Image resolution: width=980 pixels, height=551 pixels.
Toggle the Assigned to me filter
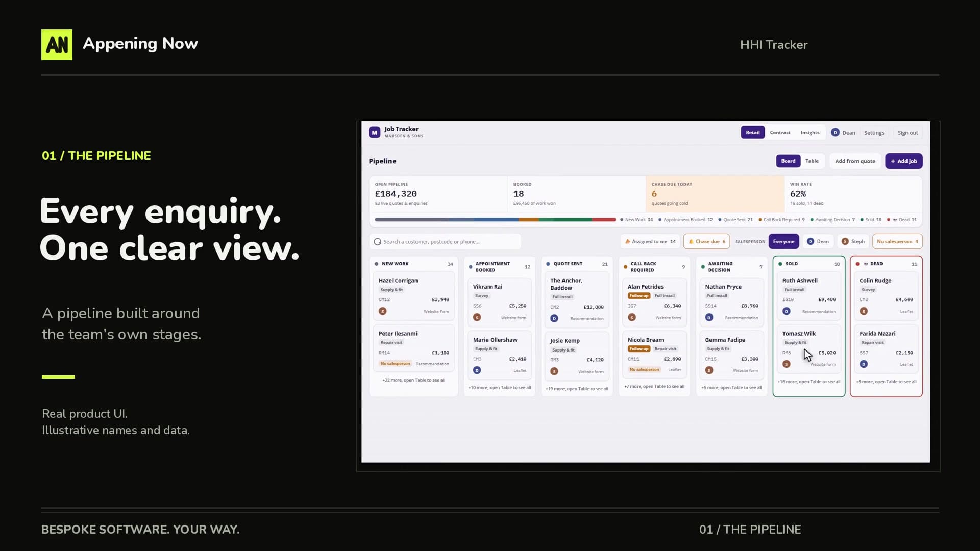[650, 242]
